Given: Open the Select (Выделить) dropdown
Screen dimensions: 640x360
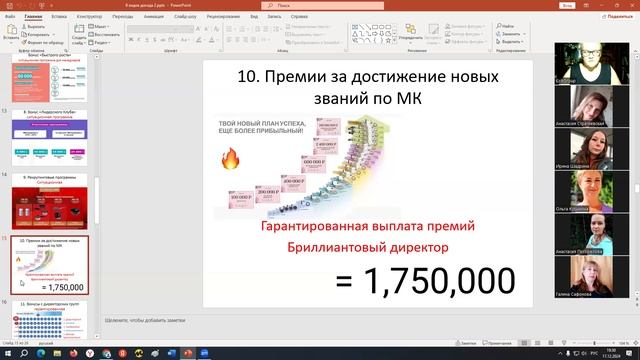Looking at the screenshot, I should point(510,42).
